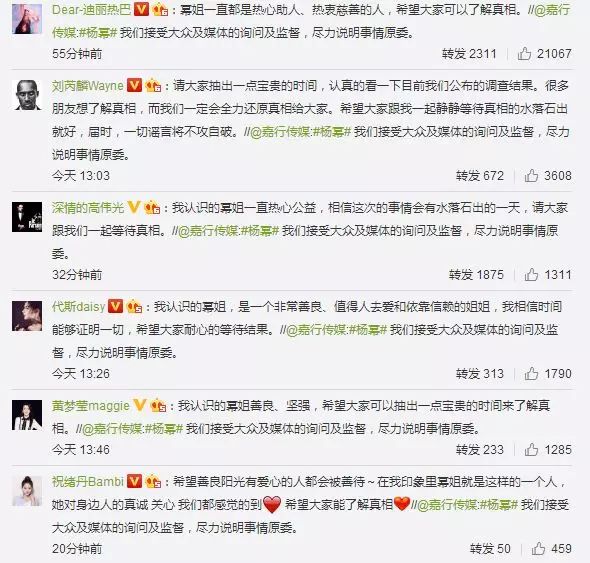Screen dimensions: 590x563
Task: Like 深情的高伟光's post with 1311 likes
Action: point(531,275)
